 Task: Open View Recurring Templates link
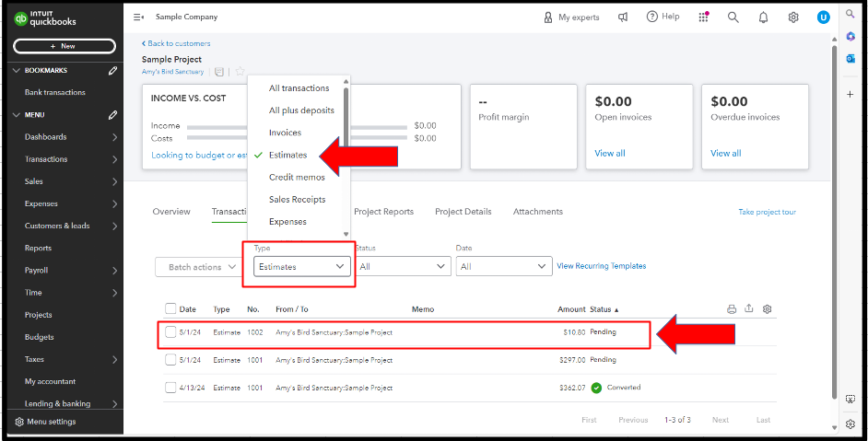(x=601, y=266)
